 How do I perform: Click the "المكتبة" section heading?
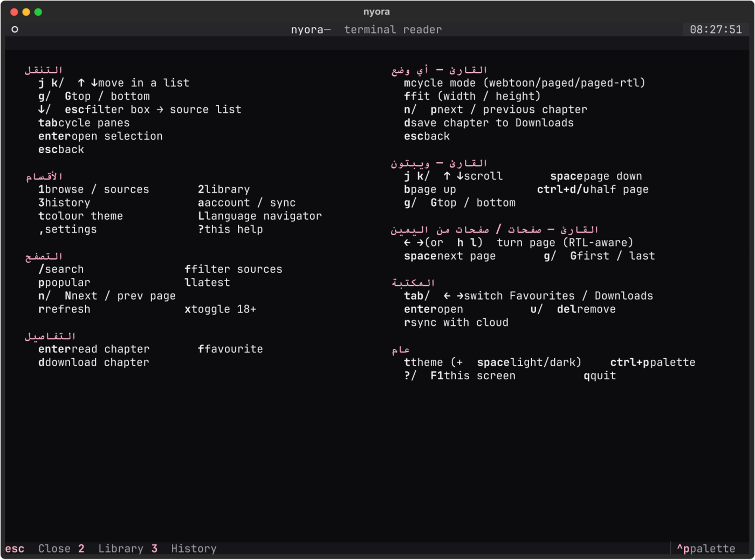(x=413, y=283)
